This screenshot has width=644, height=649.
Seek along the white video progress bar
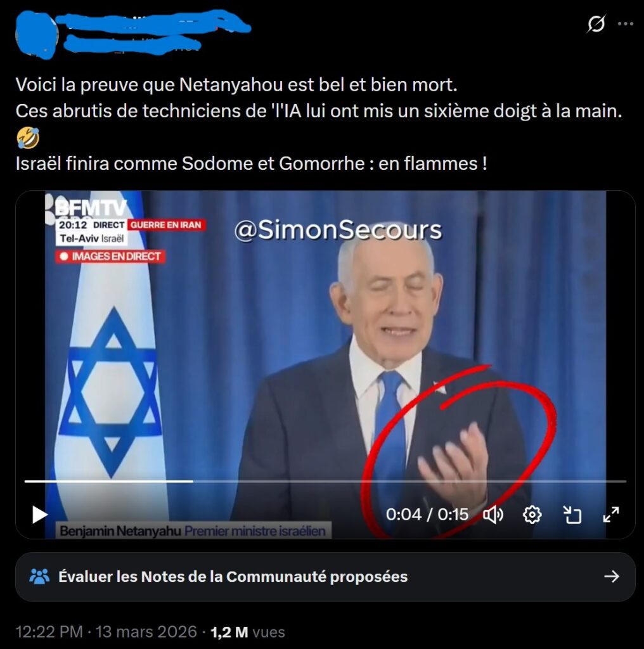coord(325,482)
